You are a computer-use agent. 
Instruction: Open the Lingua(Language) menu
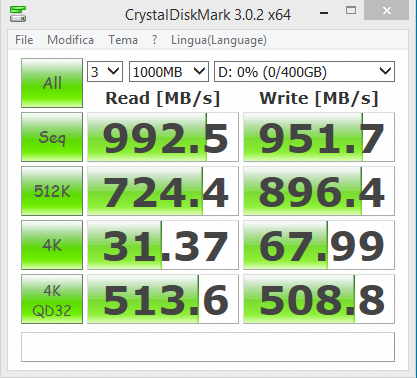(219, 40)
